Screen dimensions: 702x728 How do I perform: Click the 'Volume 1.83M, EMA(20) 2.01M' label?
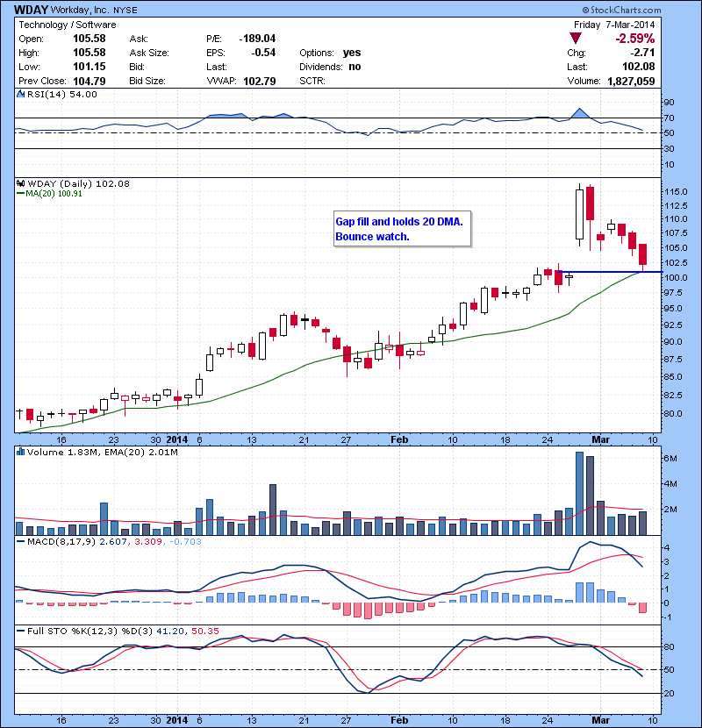tap(102, 452)
